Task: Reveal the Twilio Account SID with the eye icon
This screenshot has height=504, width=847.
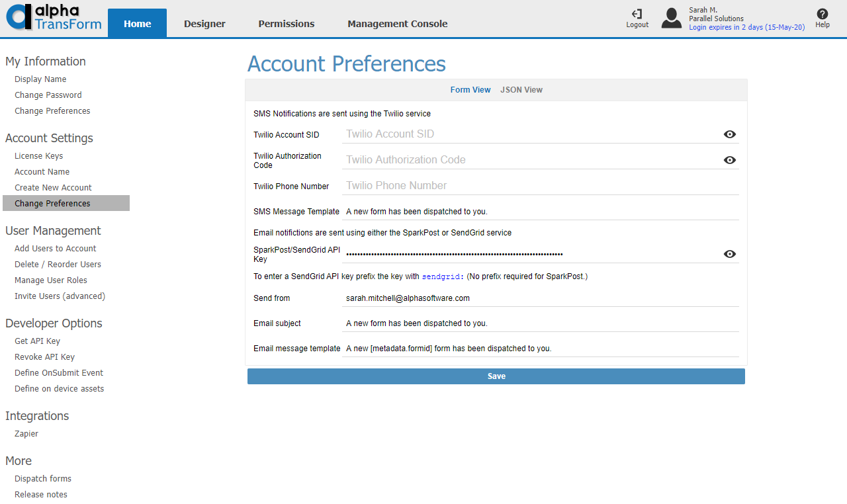Action: (729, 134)
